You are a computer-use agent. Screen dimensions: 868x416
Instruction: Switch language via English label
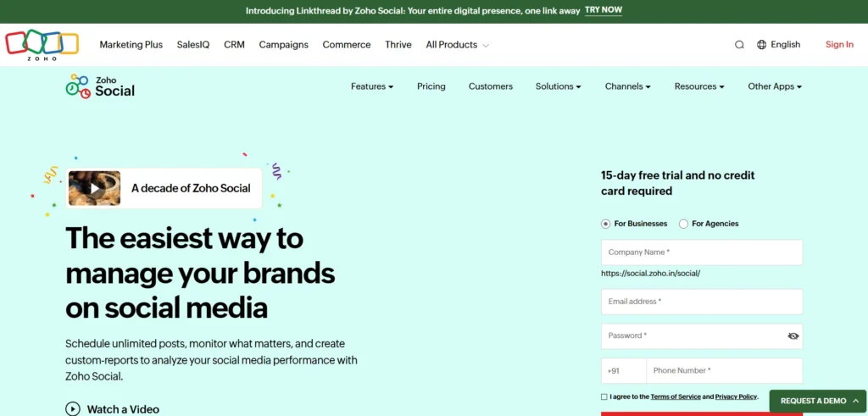(786, 45)
